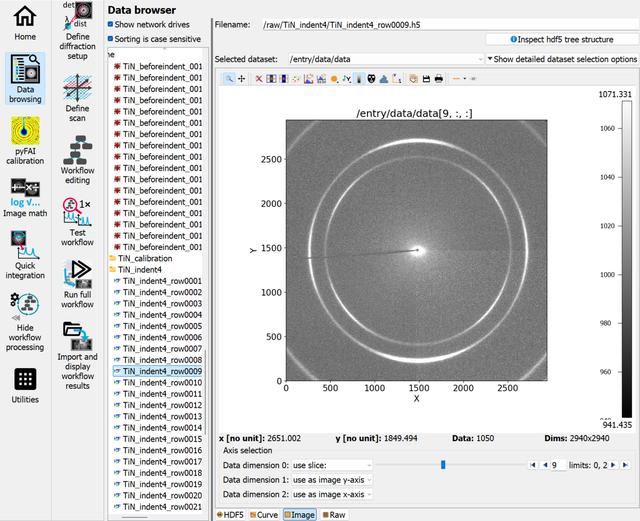Screen dimensions: 640x521
Task: Open the profile line style dropdown arrow
Action: tap(465, 78)
